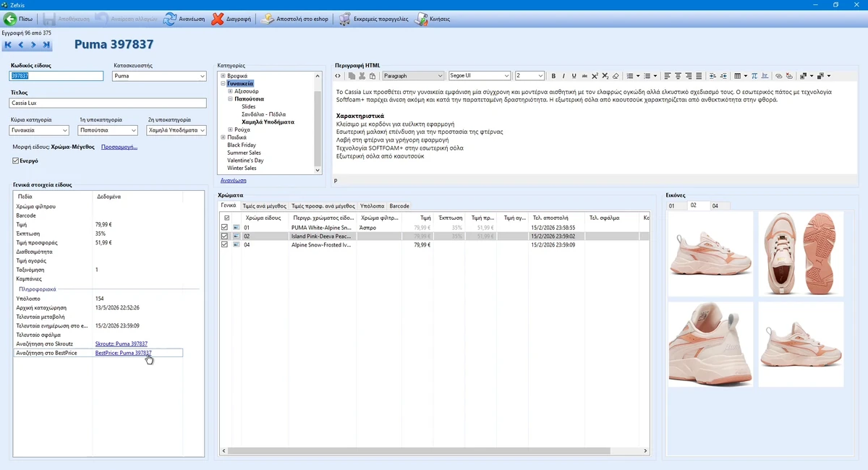868x470 pixels.
Task: Open Εκκρεμείς παραγγελίες cart icon
Action: pyautogui.click(x=345, y=20)
